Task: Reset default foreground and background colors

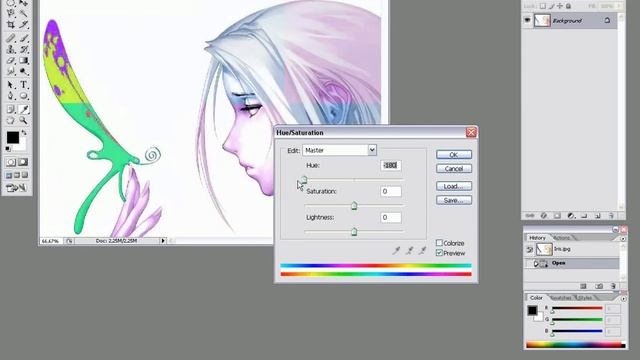Action: (8, 149)
